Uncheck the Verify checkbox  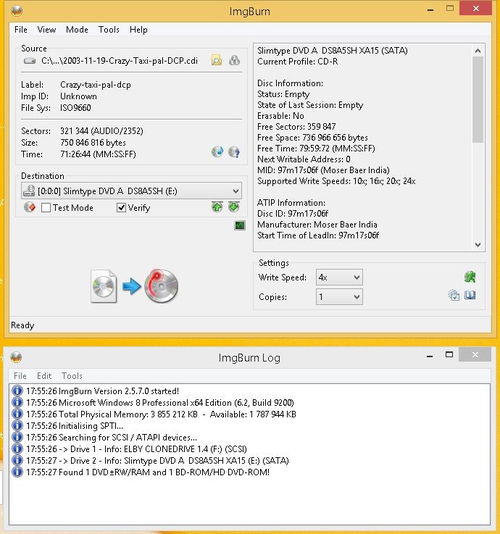point(121,207)
